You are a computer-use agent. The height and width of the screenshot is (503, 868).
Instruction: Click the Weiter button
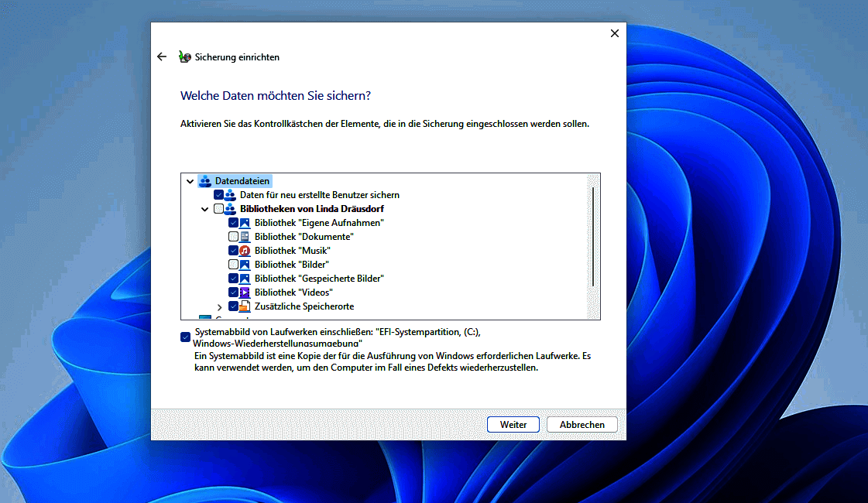(513, 424)
